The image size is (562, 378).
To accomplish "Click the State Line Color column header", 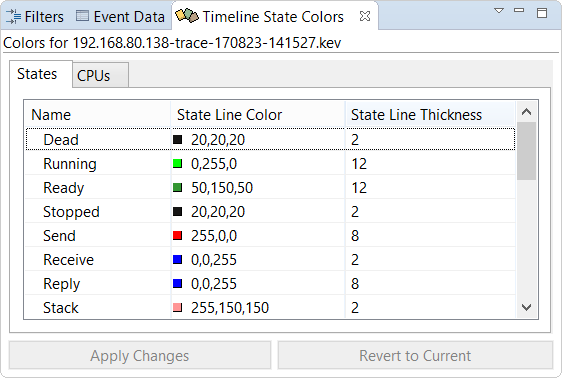I will click(x=258, y=115).
